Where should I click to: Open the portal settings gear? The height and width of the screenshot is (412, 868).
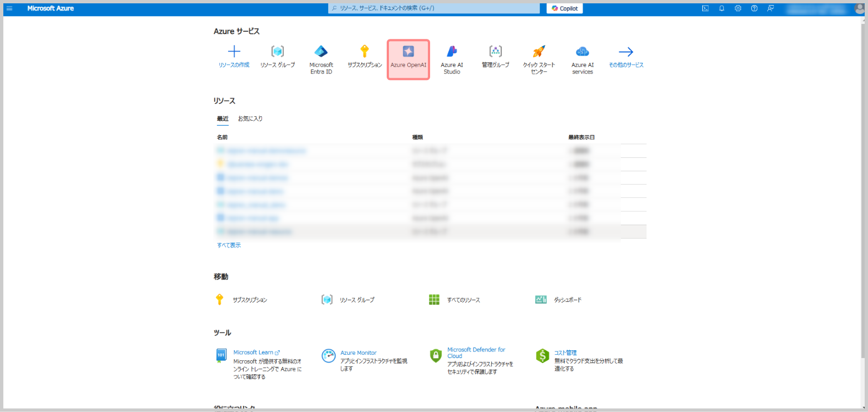[x=738, y=8]
